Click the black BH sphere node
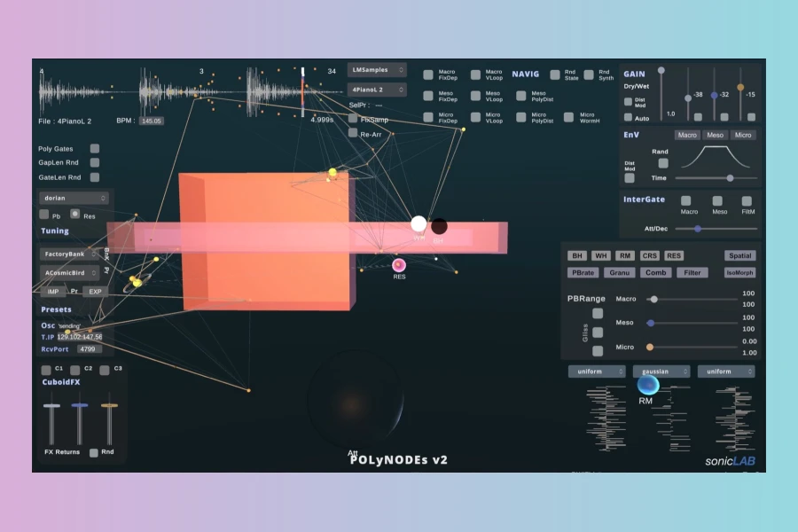 coord(439,226)
